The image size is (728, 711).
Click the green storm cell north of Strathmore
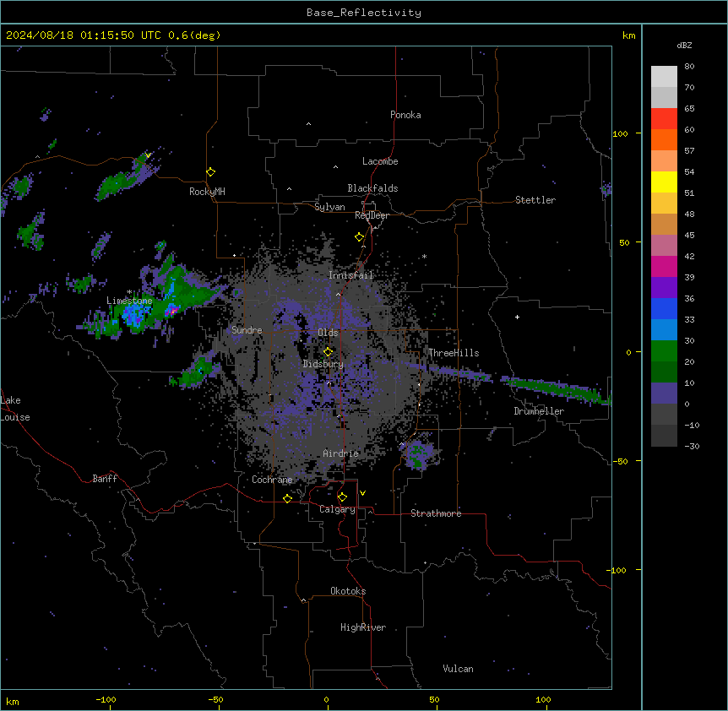[418, 453]
